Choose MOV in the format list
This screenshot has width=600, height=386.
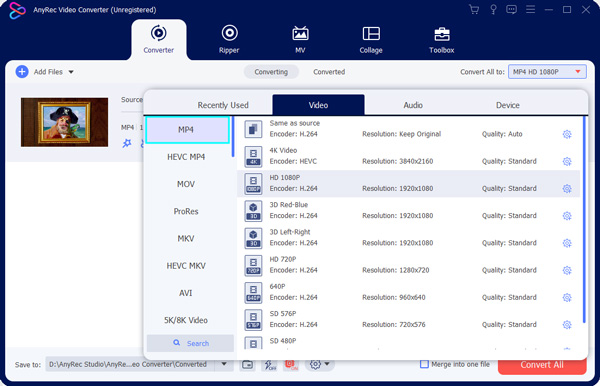coord(186,184)
